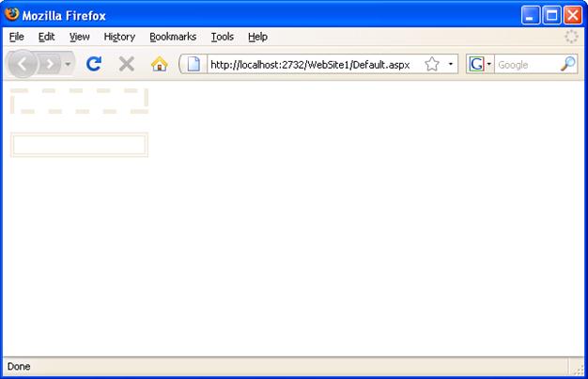Go to the Home page

[x=159, y=64]
